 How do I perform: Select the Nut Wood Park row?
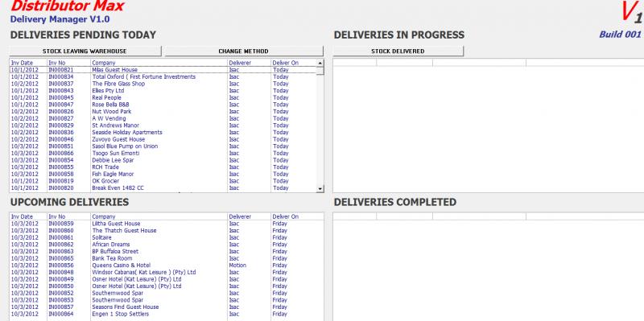[x=163, y=112]
